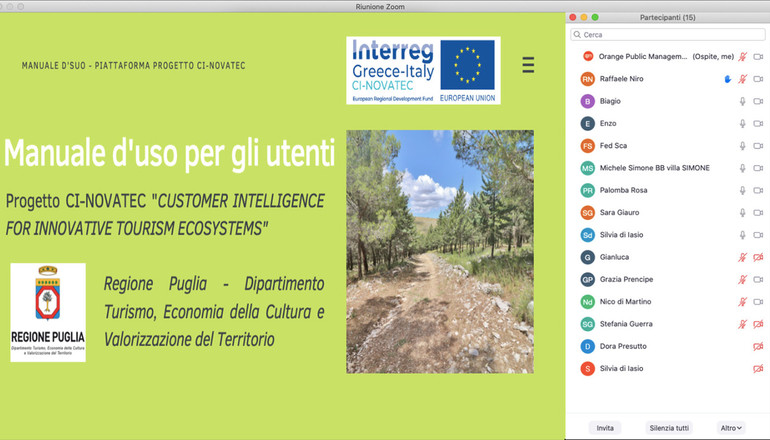Select participant "Michele Simone BB villa SIMONE"

point(655,168)
